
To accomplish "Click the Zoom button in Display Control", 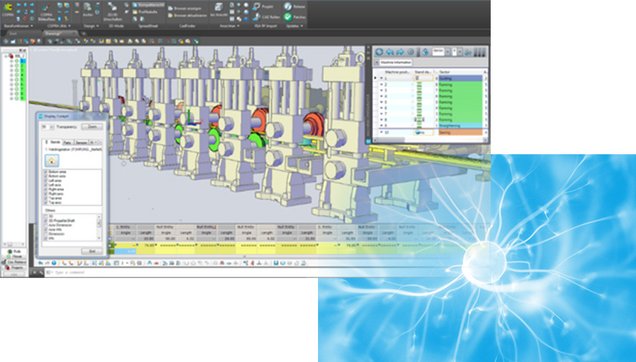I will 92,127.
